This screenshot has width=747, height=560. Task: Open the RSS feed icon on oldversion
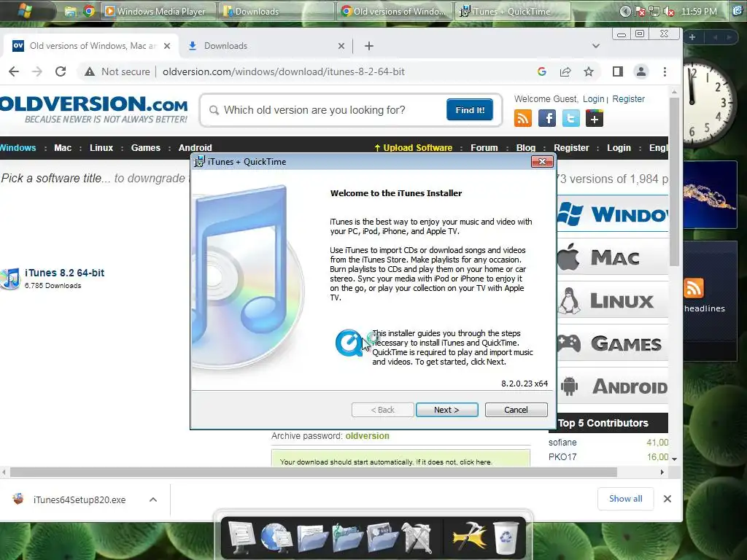pyautogui.click(x=522, y=118)
